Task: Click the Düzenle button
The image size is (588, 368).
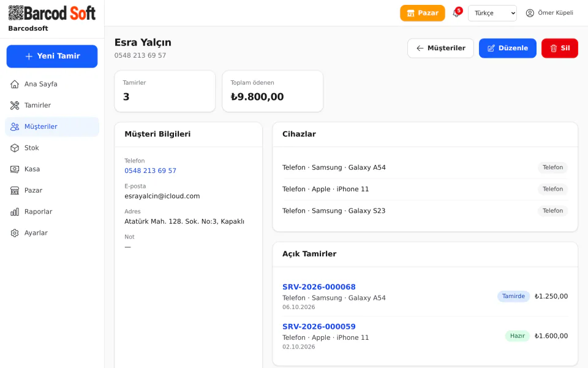Action: [x=507, y=48]
